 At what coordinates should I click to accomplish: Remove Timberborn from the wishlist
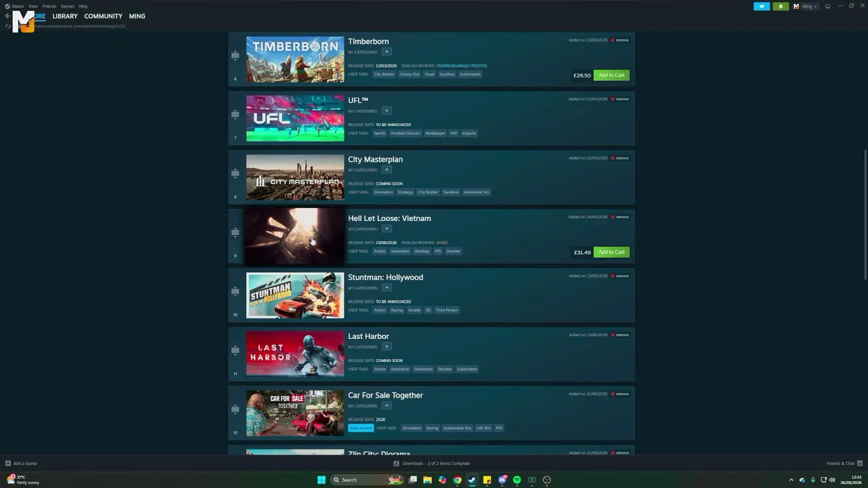coord(620,40)
